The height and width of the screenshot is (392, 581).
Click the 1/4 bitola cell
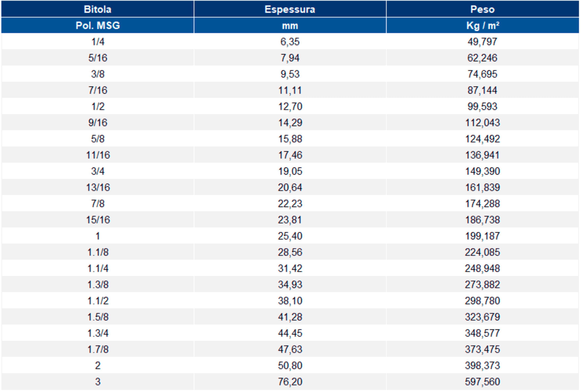(98, 42)
